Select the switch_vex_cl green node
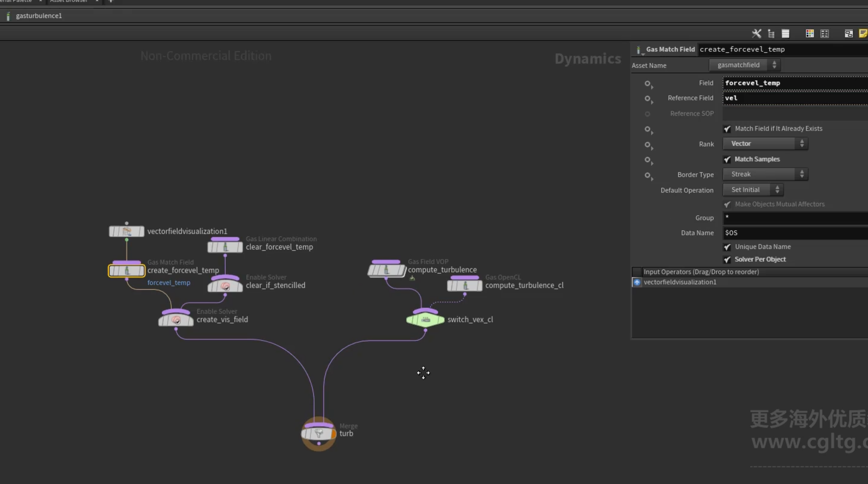This screenshot has height=484, width=868. (425, 319)
